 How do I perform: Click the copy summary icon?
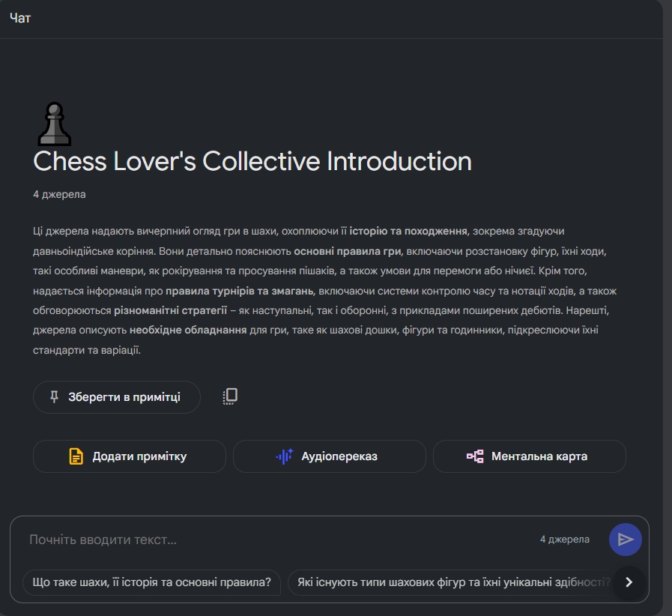(230, 396)
